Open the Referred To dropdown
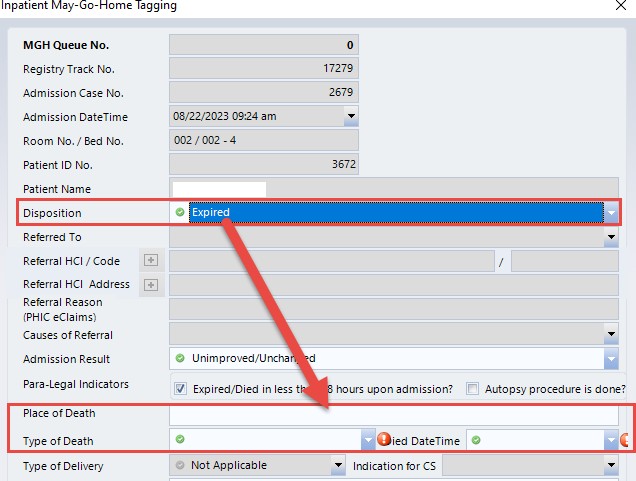 point(611,238)
